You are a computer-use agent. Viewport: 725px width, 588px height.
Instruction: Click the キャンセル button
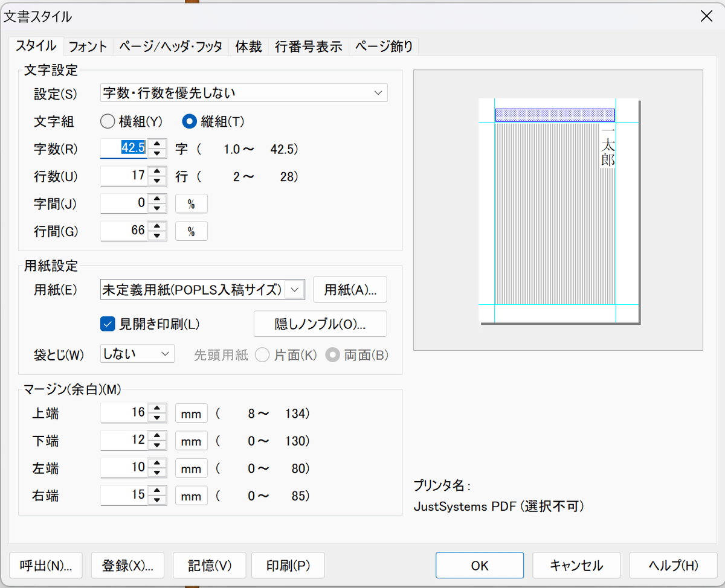576,566
